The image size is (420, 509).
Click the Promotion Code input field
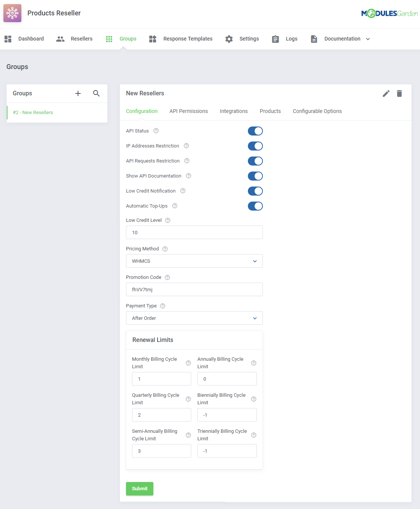point(194,289)
